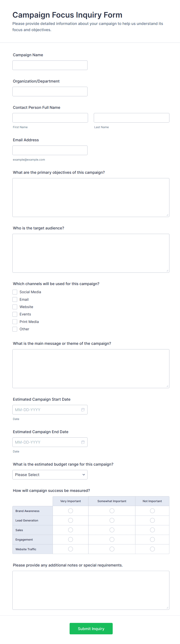This screenshot has height=644, width=180.
Task: Click the primary objectives text area
Action: point(91,197)
